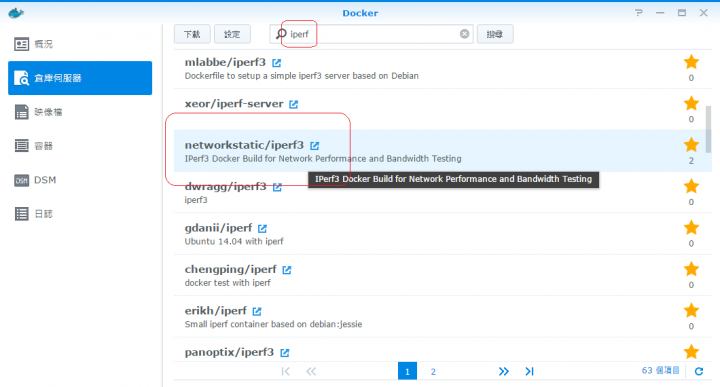Viewport: 720px width, 387px height.
Task: Minimize the Docker window
Action: 660,13
